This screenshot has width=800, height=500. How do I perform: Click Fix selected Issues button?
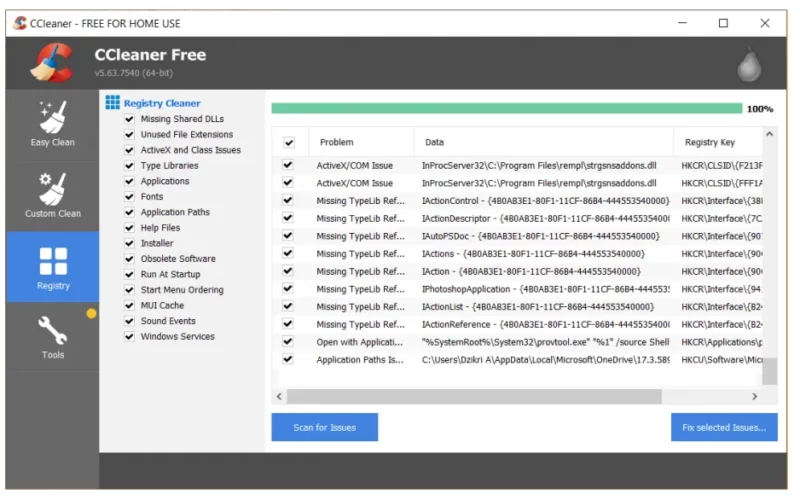[x=724, y=428]
